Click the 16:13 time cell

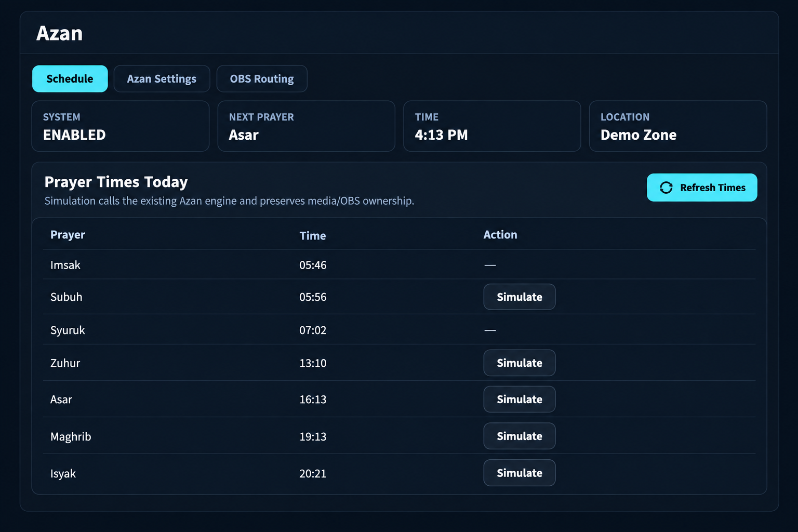coord(313,400)
